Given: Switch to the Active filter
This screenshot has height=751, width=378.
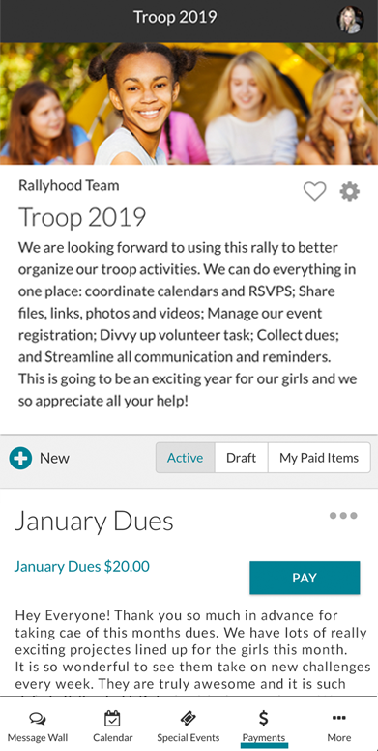Looking at the screenshot, I should pos(185,458).
